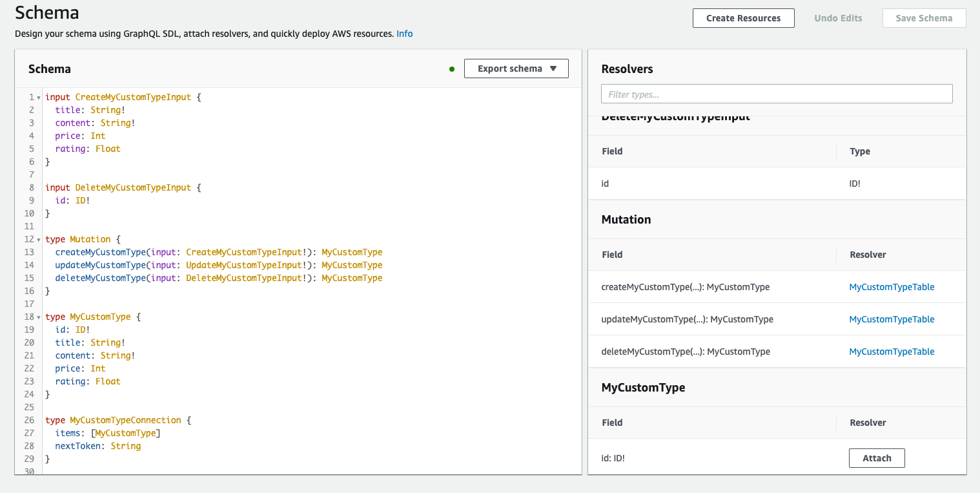Click the deleteMyCustomType(...) field row text
Image resolution: width=980 pixels, height=493 pixels.
685,351
